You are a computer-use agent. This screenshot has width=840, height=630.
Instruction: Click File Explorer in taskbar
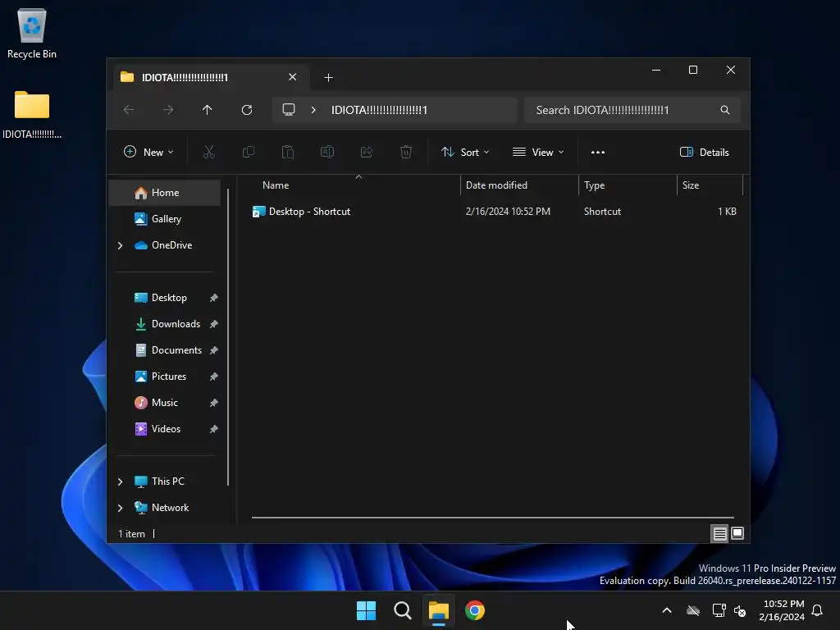[x=439, y=610]
